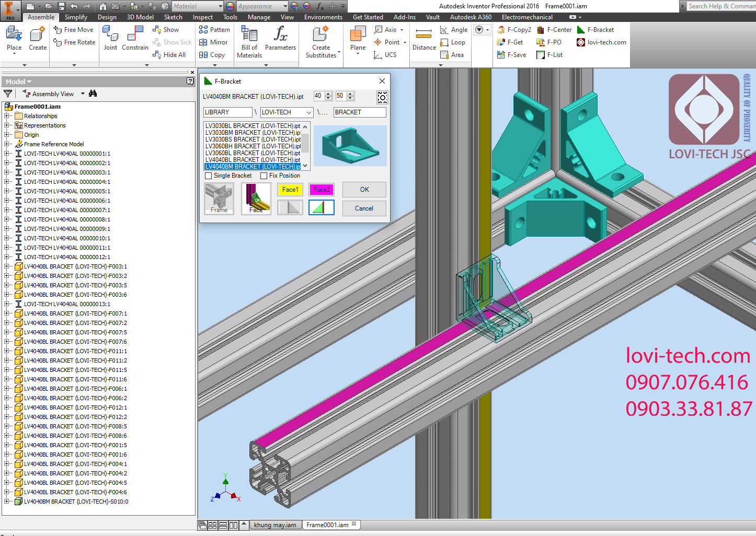756x536 pixels.
Task: Expand the Origin folder
Action: pos(7,135)
